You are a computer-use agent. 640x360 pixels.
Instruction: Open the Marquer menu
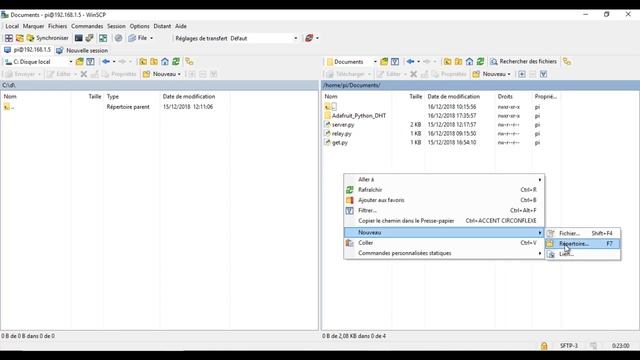click(x=33, y=26)
